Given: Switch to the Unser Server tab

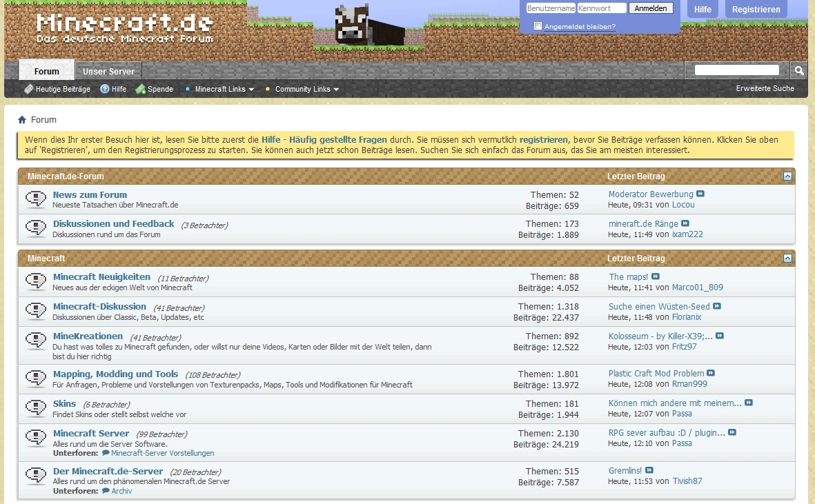Looking at the screenshot, I should (x=108, y=71).
